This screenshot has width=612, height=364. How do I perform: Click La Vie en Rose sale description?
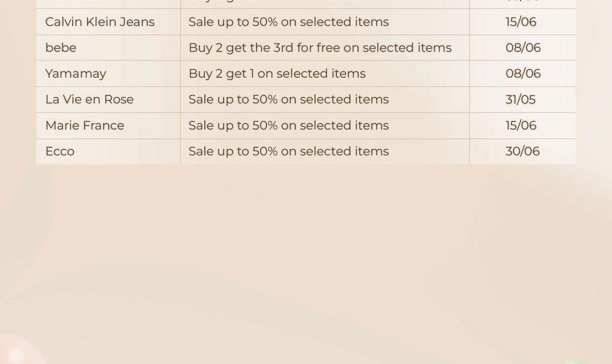288,100
